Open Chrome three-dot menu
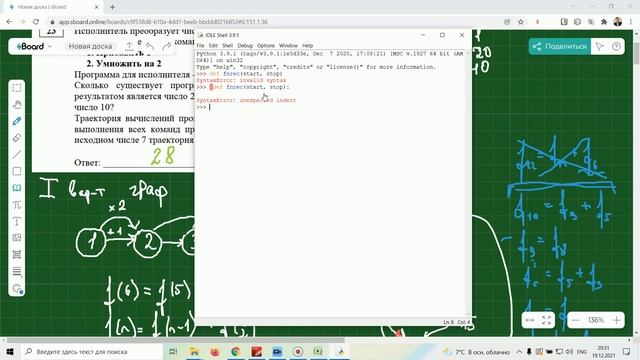 pyautogui.click(x=631, y=22)
